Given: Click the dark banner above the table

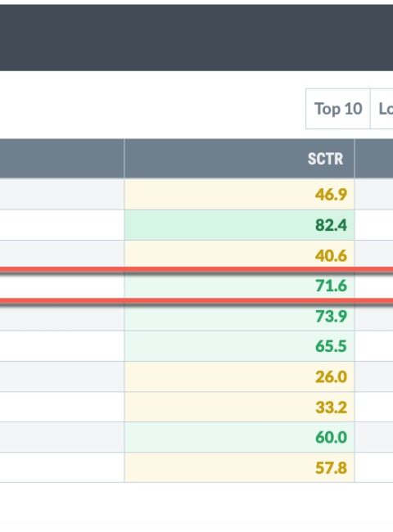Looking at the screenshot, I should (x=196, y=38).
